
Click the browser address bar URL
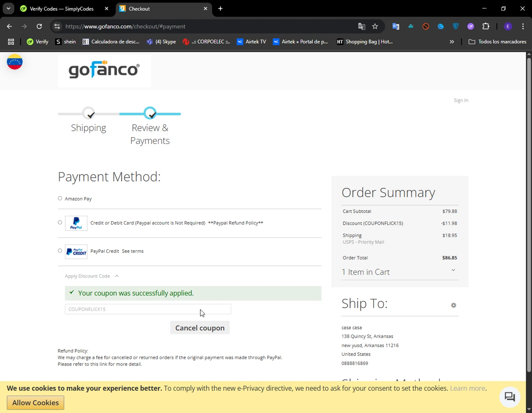[x=125, y=26]
